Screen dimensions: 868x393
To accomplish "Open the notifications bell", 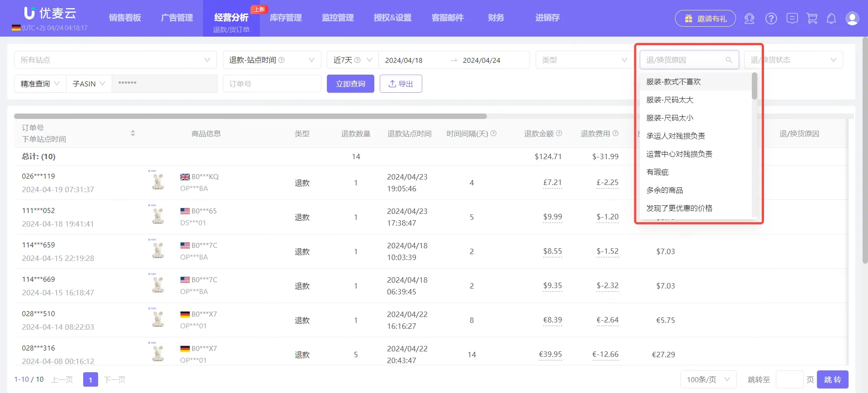I will [831, 19].
